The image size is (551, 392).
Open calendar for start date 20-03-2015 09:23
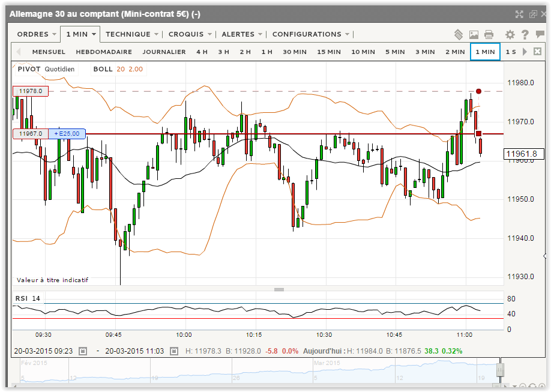(x=83, y=351)
